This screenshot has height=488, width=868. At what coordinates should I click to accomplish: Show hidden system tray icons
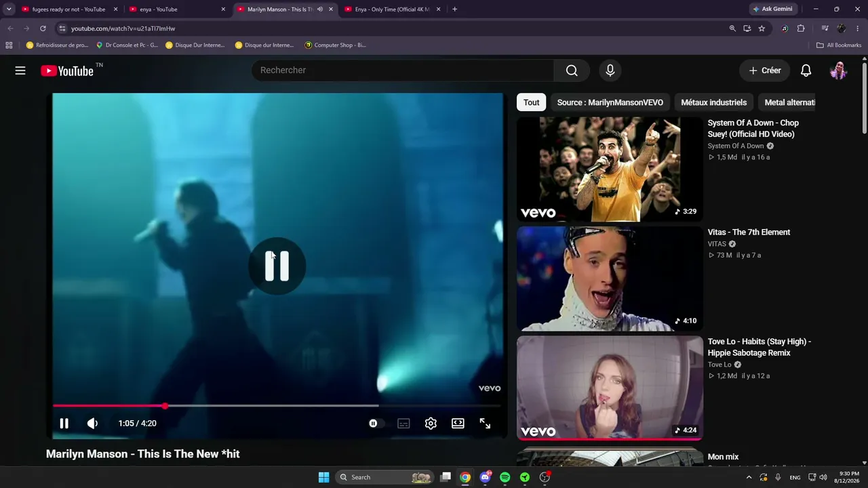pyautogui.click(x=749, y=477)
